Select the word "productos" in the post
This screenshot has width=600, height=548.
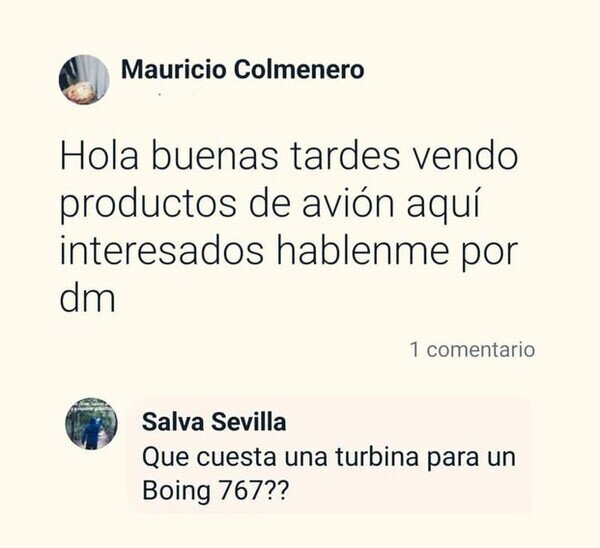(148, 207)
